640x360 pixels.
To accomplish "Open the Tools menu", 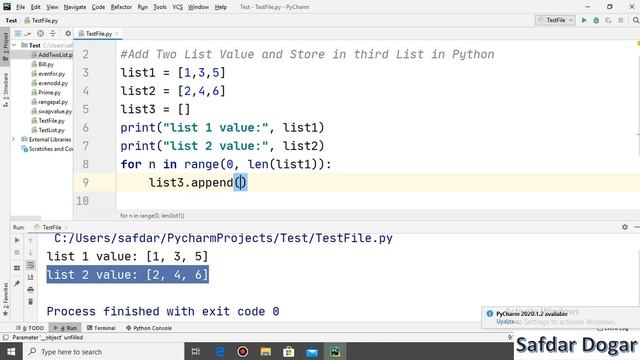I will 160,7.
